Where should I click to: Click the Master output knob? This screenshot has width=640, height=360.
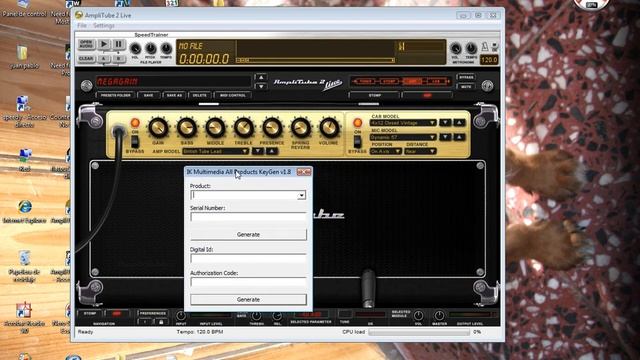439,316
